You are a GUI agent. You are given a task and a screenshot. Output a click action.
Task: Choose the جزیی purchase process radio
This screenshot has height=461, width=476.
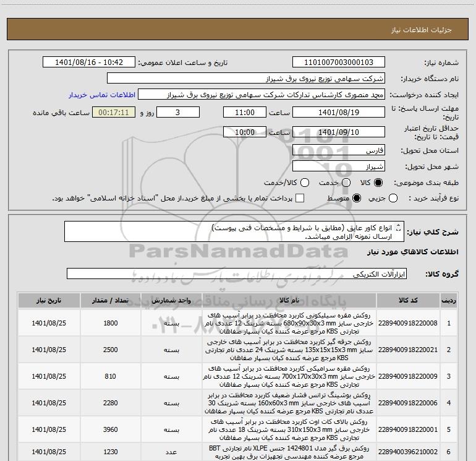(x=393, y=198)
